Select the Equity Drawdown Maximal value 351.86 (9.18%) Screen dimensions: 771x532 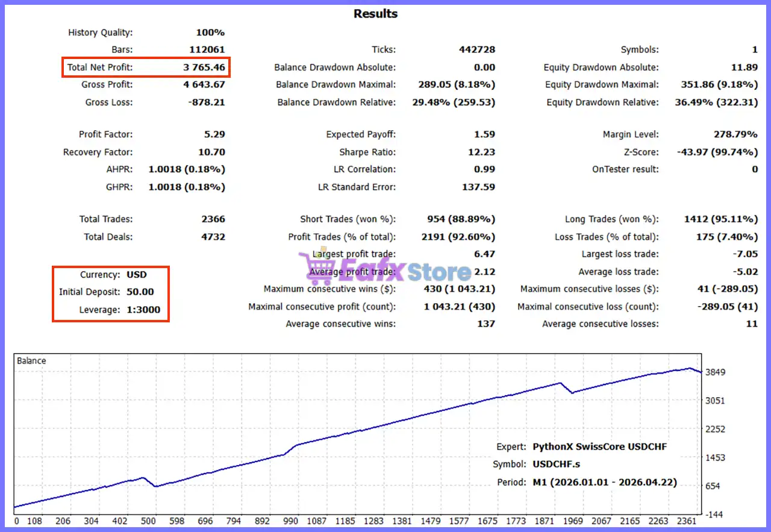(x=719, y=85)
